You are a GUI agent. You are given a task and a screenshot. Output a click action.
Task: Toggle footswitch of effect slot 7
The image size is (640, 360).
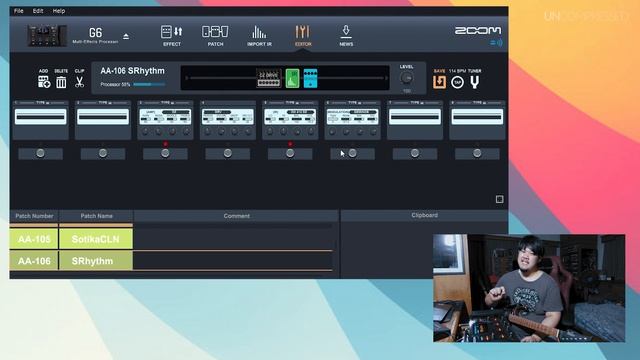415,153
